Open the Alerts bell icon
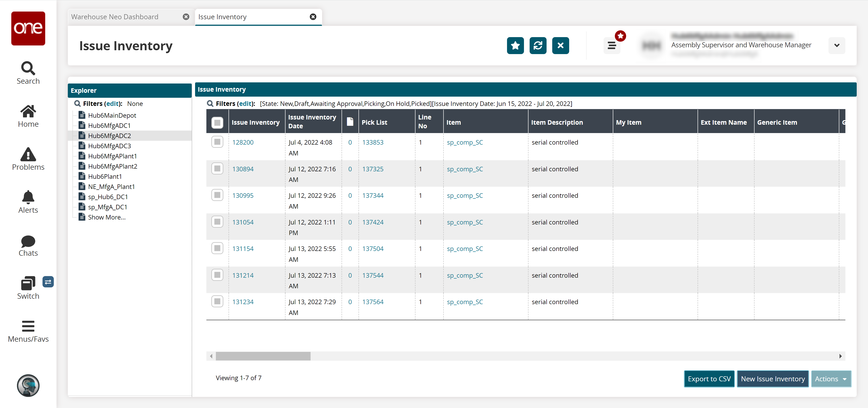 pyautogui.click(x=28, y=197)
